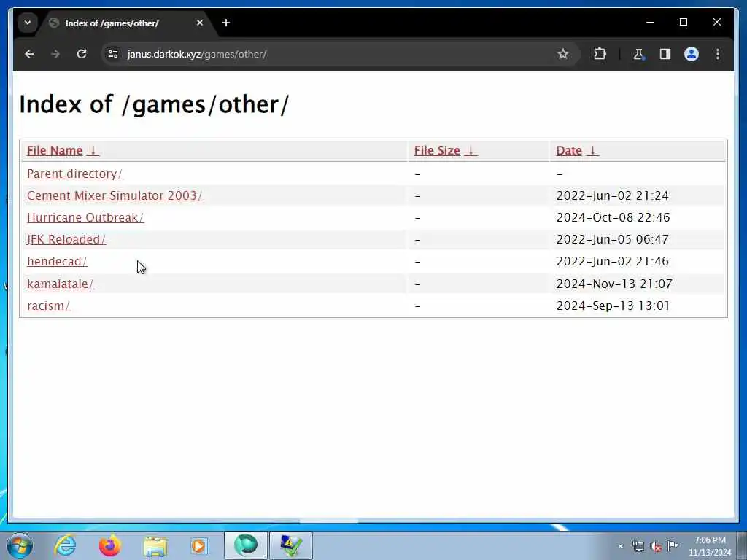
Task: Open the Extensions puzzle icon
Action: 600,54
